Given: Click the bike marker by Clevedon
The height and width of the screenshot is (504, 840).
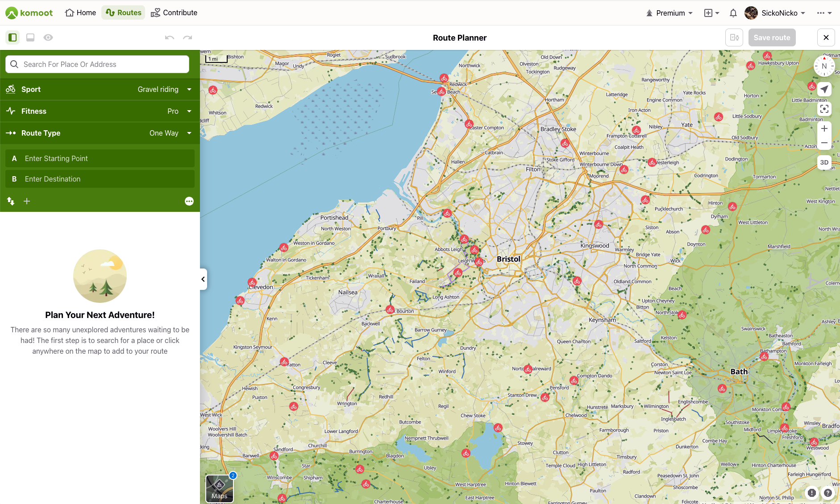Looking at the screenshot, I should pyautogui.click(x=252, y=282).
